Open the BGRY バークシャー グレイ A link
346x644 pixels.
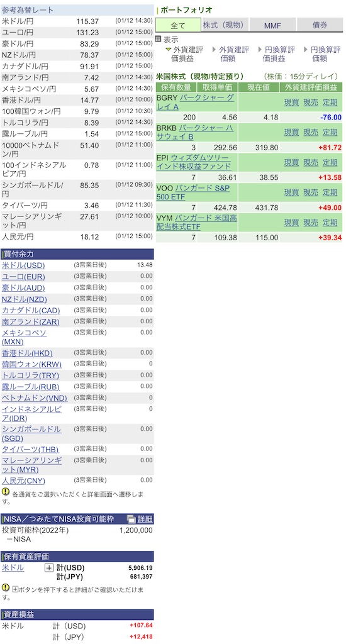pos(195,102)
